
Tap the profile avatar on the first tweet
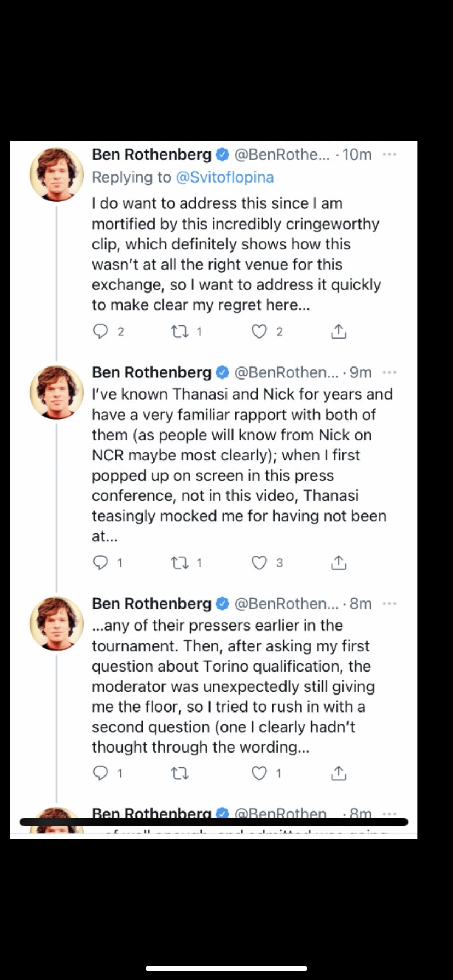click(56, 174)
